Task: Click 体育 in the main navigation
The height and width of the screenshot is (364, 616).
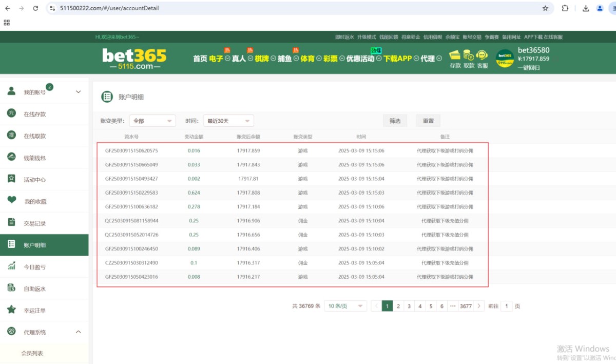Action: (x=307, y=59)
